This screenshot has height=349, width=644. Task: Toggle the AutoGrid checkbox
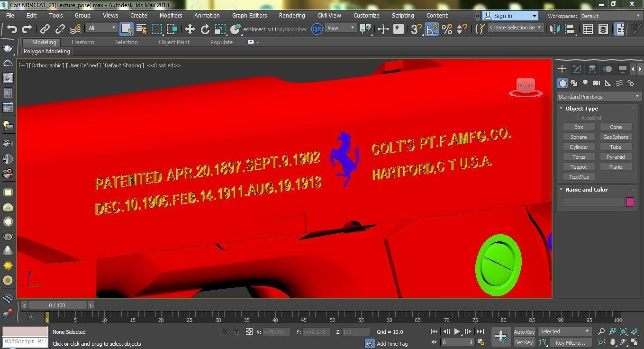click(578, 118)
